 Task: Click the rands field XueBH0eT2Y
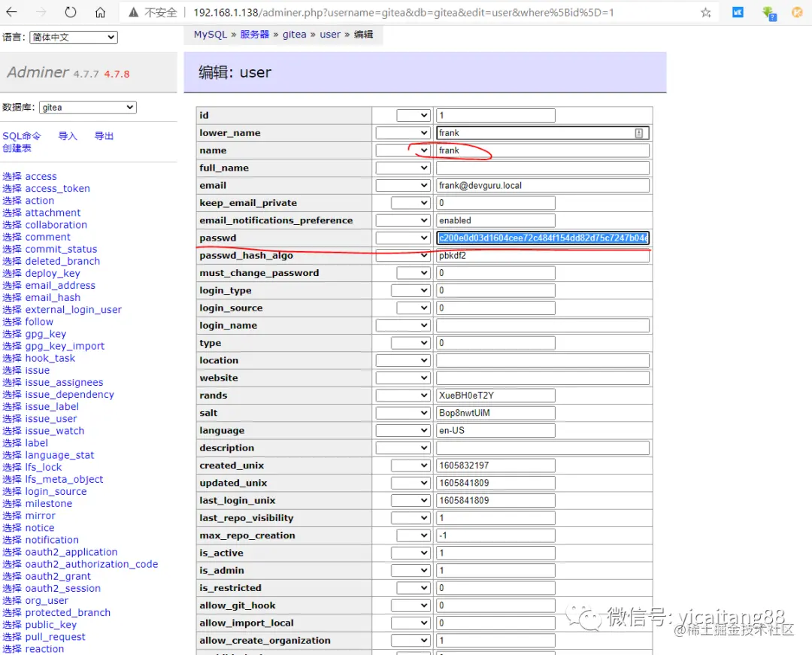click(495, 396)
